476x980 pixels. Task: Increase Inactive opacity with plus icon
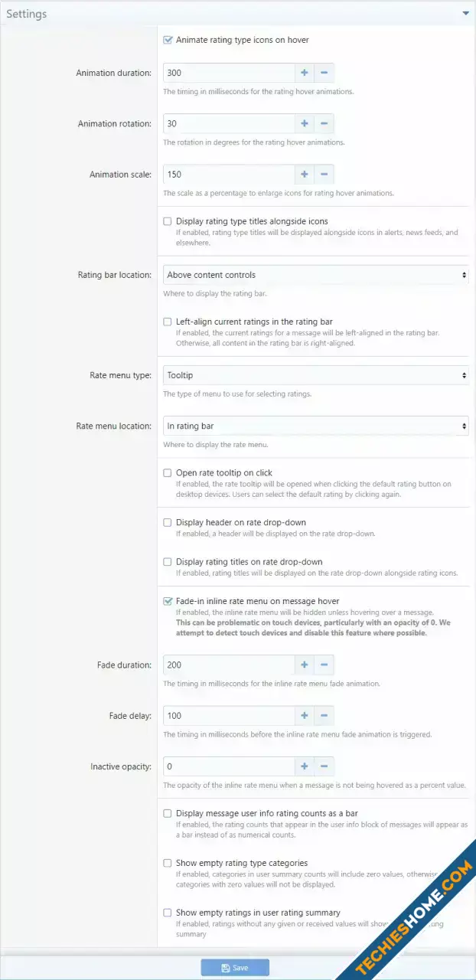pyautogui.click(x=305, y=766)
